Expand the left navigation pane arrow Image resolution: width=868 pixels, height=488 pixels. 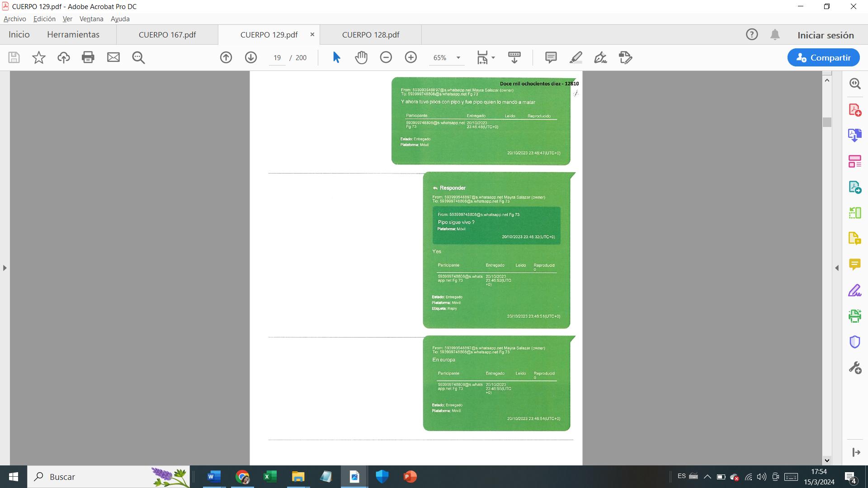[x=5, y=268]
